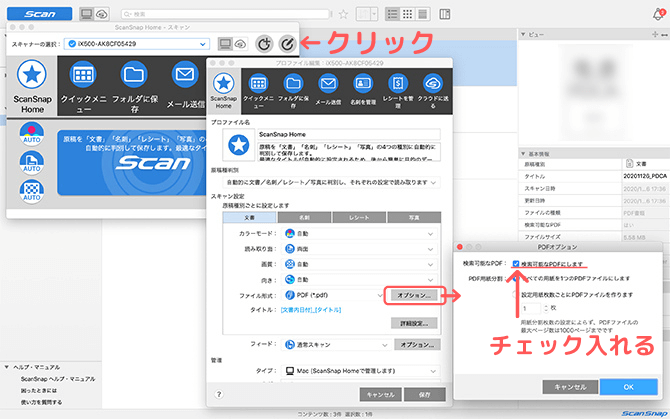Open the 向き dropdown
This screenshot has width=670, height=419.
[359, 280]
